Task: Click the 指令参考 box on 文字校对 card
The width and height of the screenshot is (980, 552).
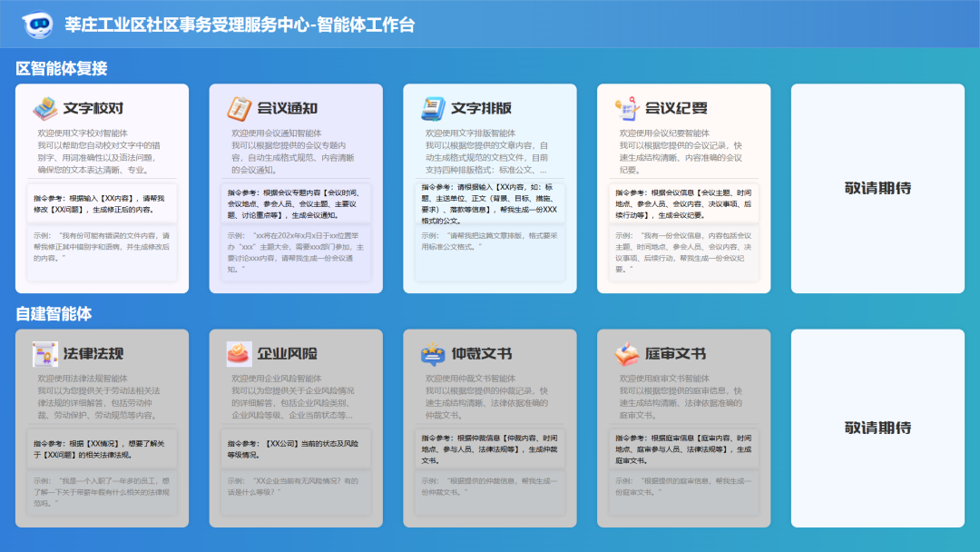Action: [x=100, y=204]
